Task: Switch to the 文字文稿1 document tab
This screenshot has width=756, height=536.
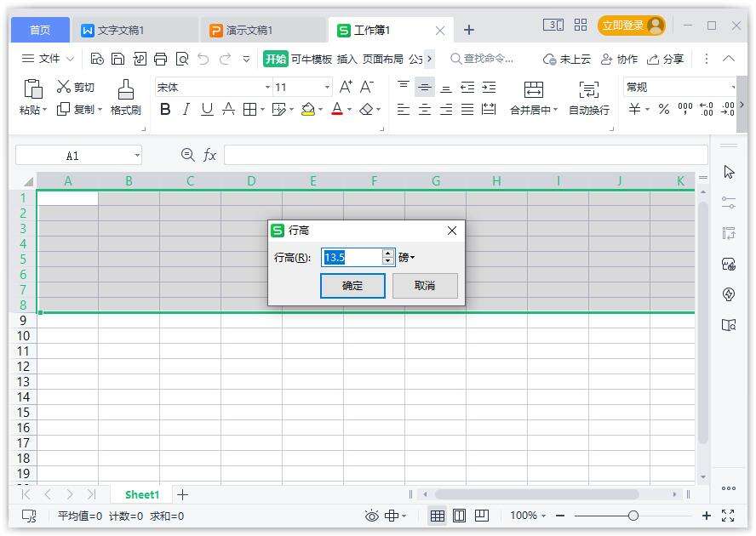Action: coord(120,30)
